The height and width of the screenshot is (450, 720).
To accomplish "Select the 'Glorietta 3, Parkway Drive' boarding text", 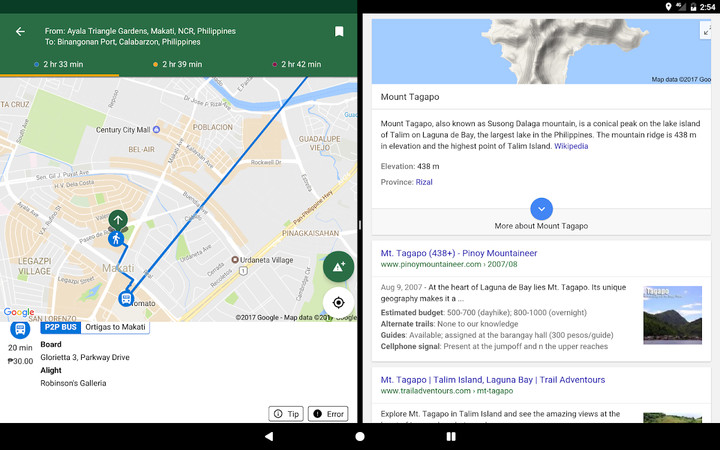I will coord(85,357).
